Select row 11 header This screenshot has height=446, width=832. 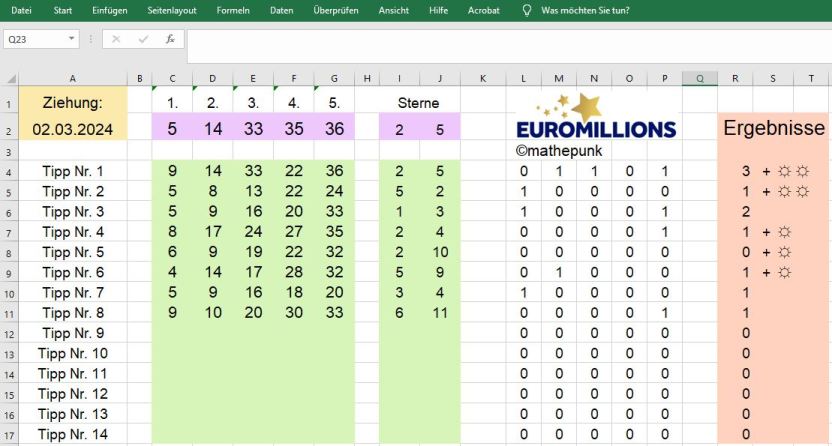(9, 313)
